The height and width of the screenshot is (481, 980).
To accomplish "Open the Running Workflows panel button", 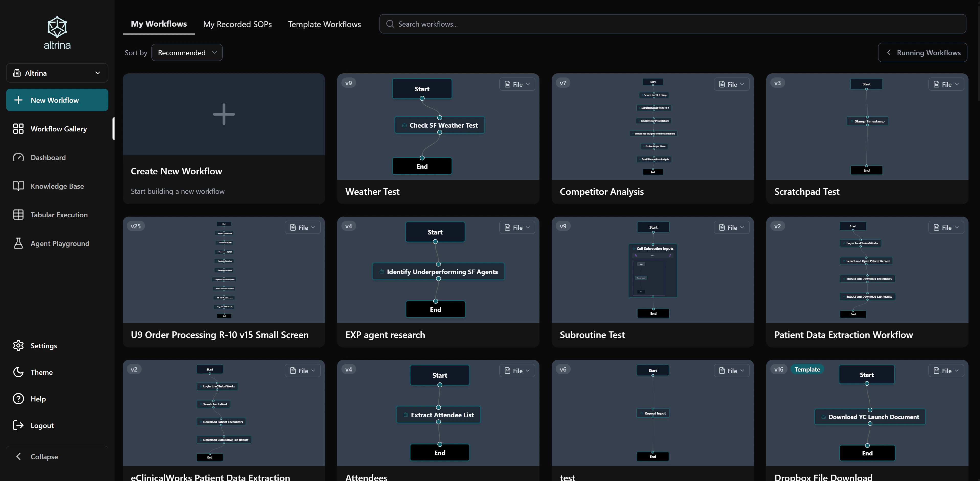I will tap(922, 52).
